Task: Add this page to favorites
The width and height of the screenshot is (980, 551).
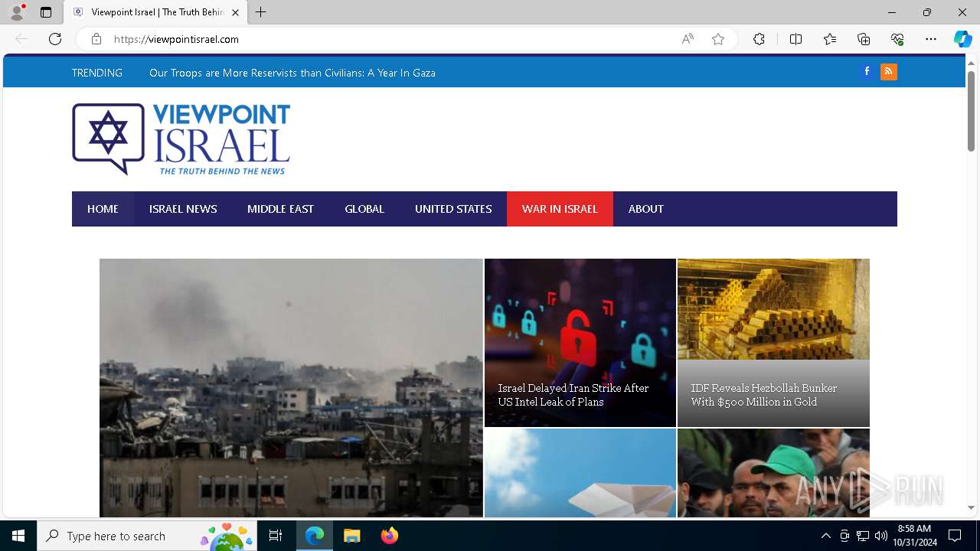Action: click(718, 39)
